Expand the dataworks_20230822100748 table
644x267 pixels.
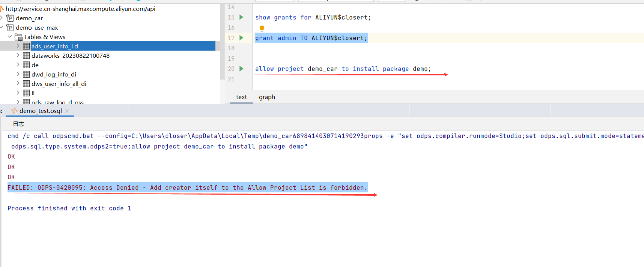click(x=18, y=55)
